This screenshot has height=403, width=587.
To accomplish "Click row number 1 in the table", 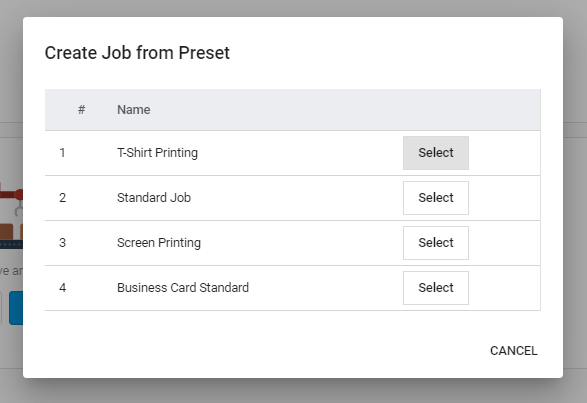I will pos(62,153).
